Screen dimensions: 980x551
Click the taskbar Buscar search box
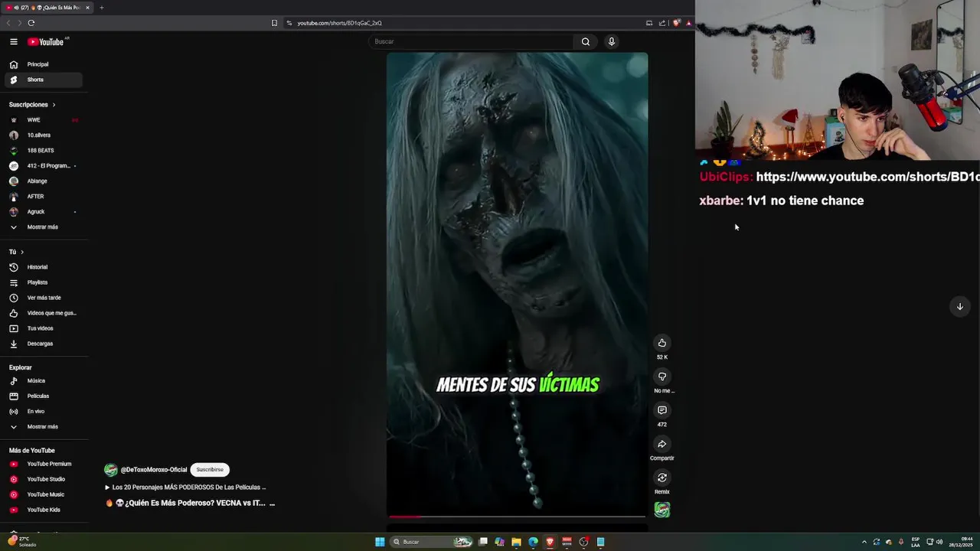[431, 542]
